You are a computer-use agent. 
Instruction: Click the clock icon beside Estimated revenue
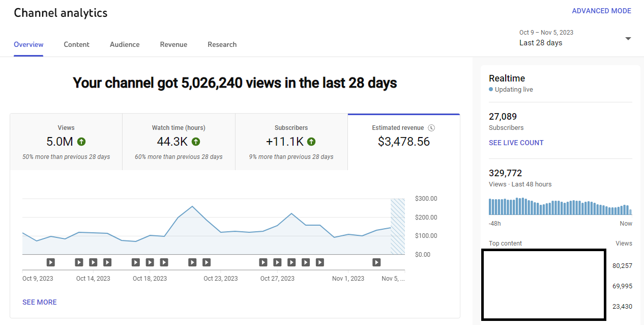click(431, 128)
